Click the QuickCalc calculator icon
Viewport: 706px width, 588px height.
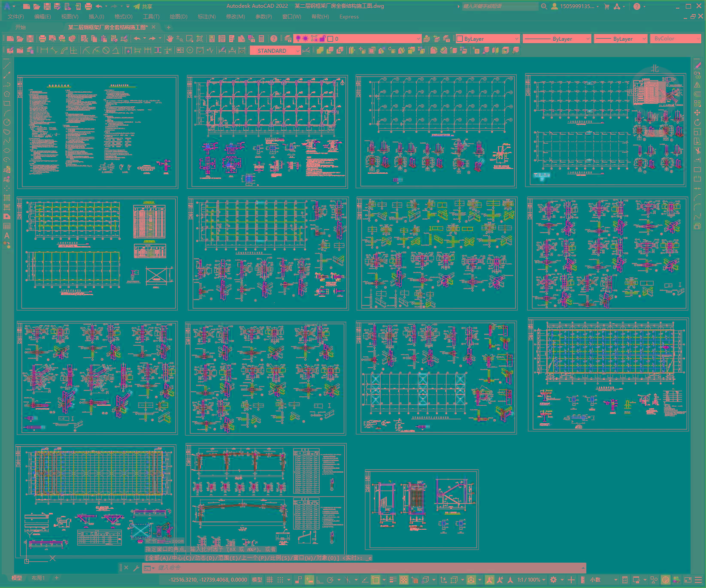pyautogui.click(x=261, y=39)
